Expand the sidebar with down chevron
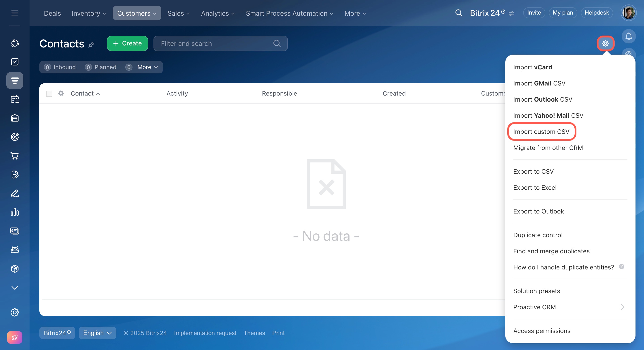The width and height of the screenshot is (644, 350). [15, 288]
